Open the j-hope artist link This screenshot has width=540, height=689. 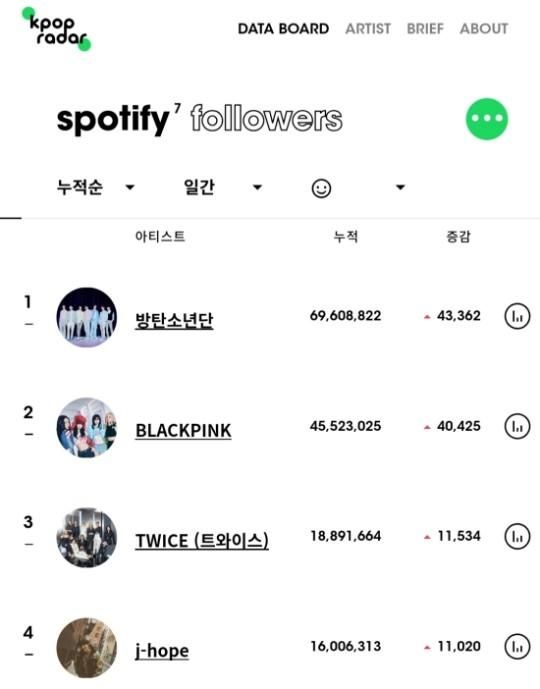coord(162,651)
